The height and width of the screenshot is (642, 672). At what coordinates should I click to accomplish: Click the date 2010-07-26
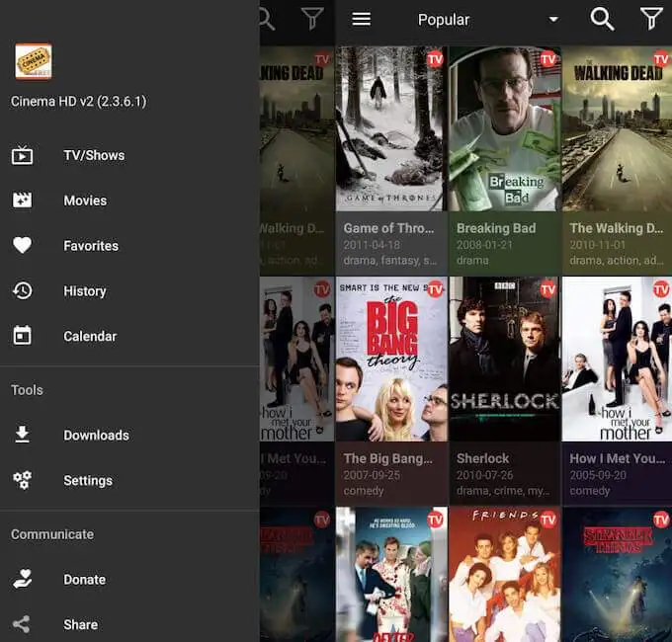[x=484, y=475]
